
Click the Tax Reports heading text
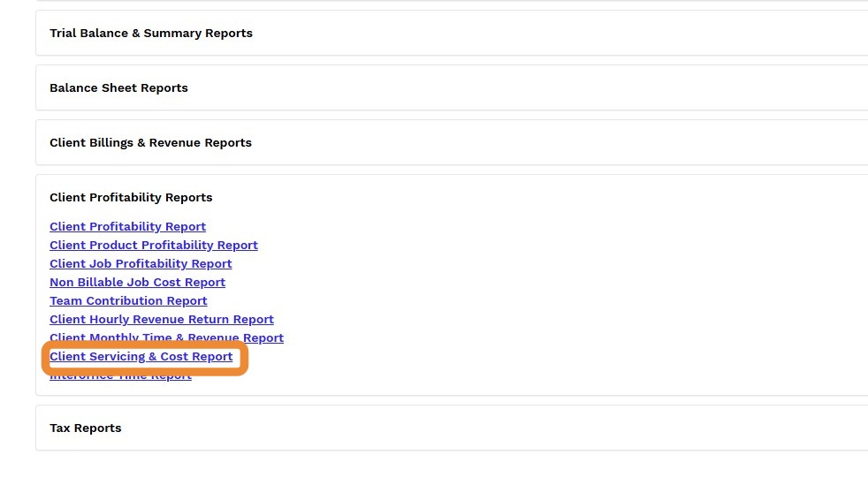tap(86, 428)
